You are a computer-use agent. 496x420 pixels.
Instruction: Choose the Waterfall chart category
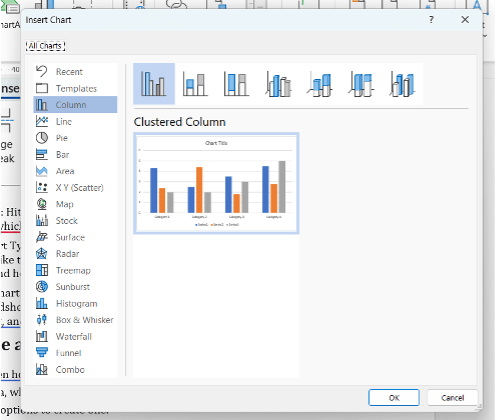[x=75, y=336]
